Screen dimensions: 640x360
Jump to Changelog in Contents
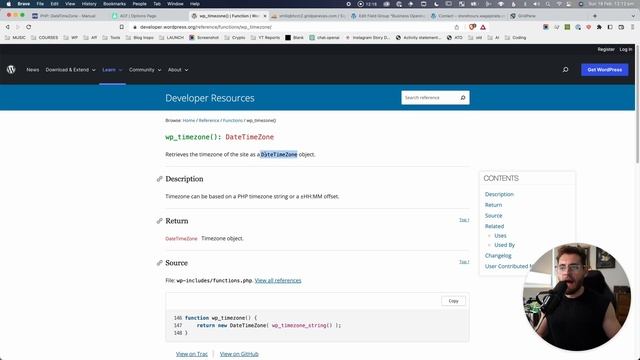click(498, 256)
